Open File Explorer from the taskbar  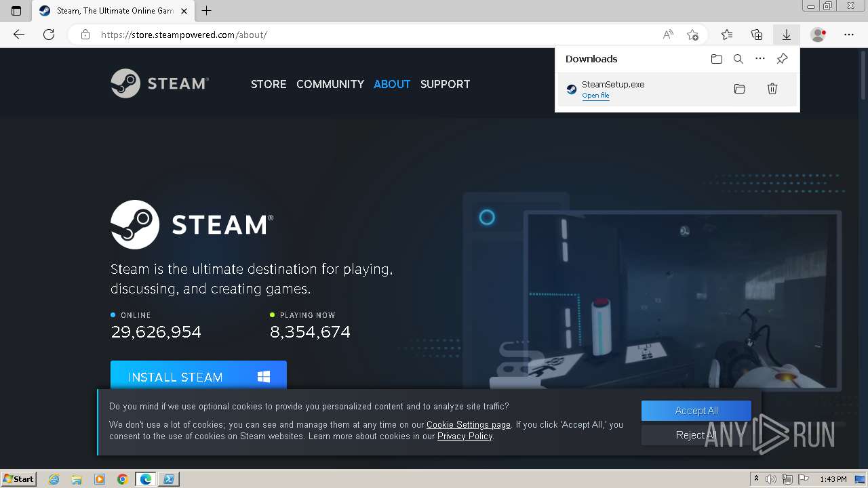click(77, 479)
